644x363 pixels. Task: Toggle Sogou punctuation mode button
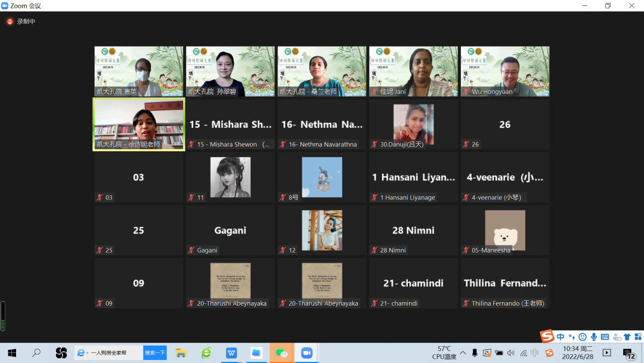pyautogui.click(x=571, y=337)
